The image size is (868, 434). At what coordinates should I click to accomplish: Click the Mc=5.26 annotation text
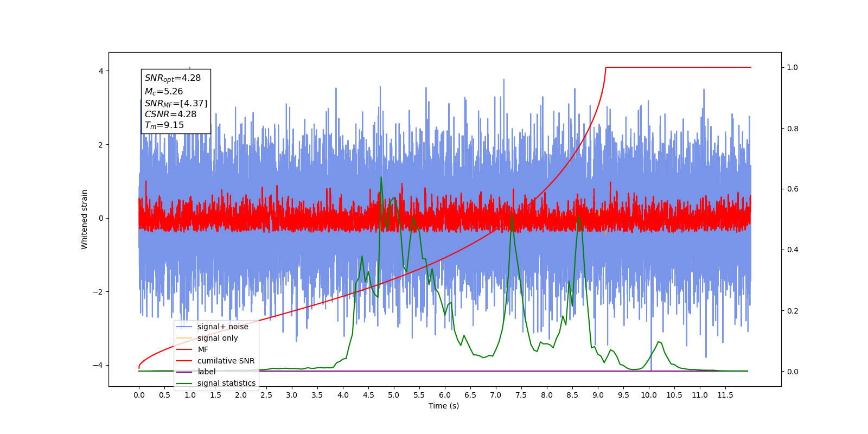pyautogui.click(x=163, y=92)
